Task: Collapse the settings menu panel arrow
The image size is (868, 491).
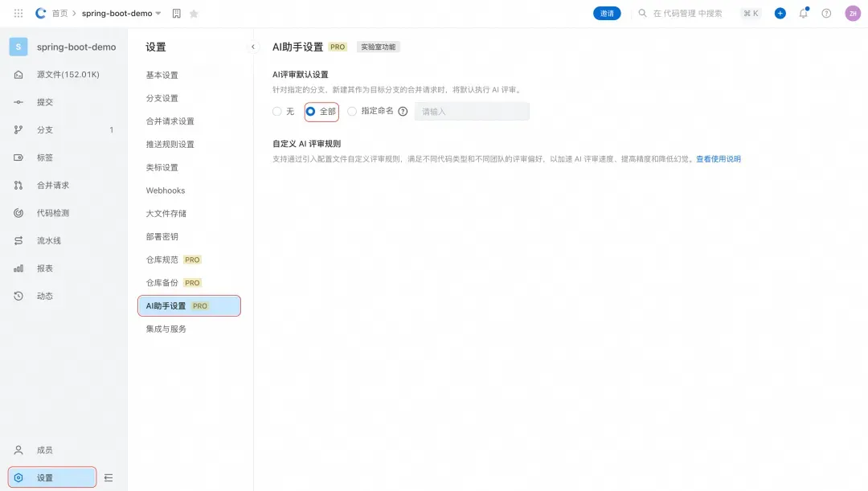Action: pos(253,47)
